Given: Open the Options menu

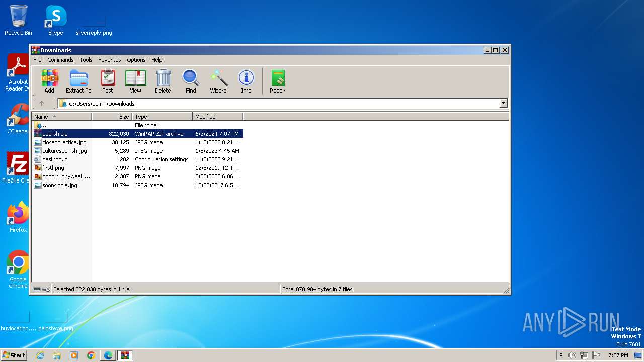Looking at the screenshot, I should click(x=136, y=60).
